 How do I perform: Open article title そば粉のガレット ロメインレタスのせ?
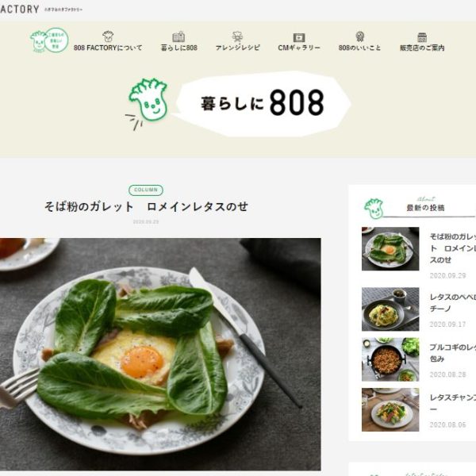point(146,207)
